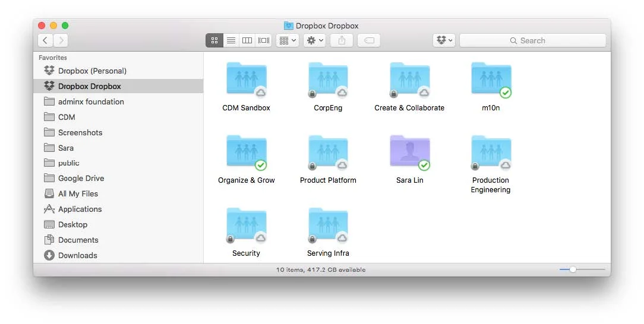The height and width of the screenshot is (324, 644).
Task: Select Desktop in sidebar
Action: point(118,224)
